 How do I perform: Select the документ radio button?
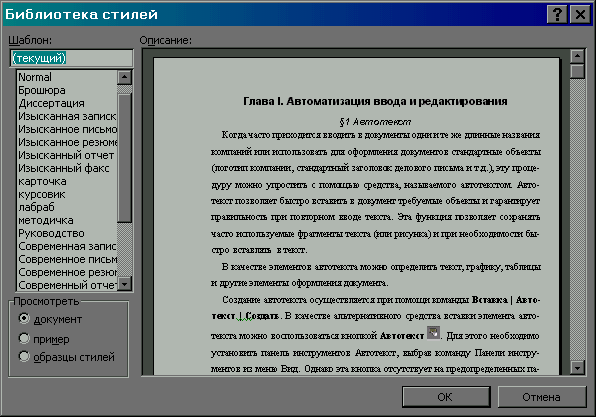point(24,318)
